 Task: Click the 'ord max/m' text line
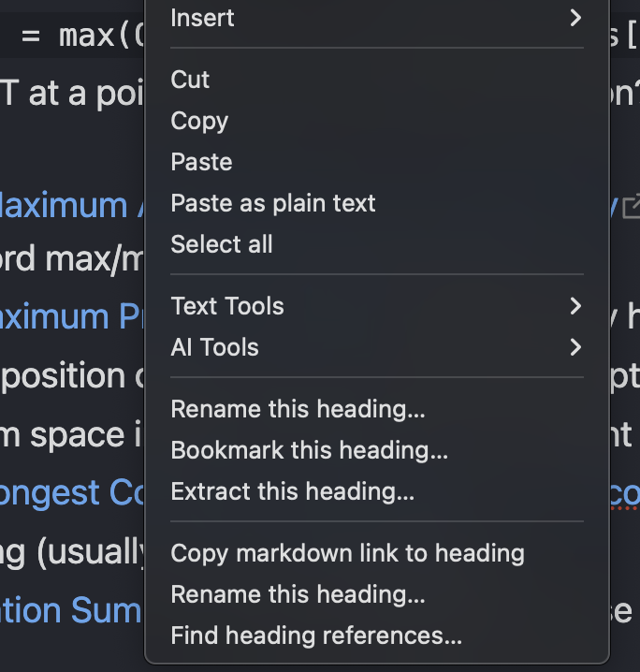point(71,259)
